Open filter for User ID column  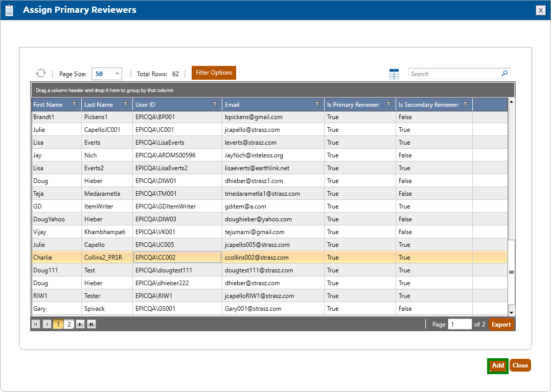(x=215, y=104)
